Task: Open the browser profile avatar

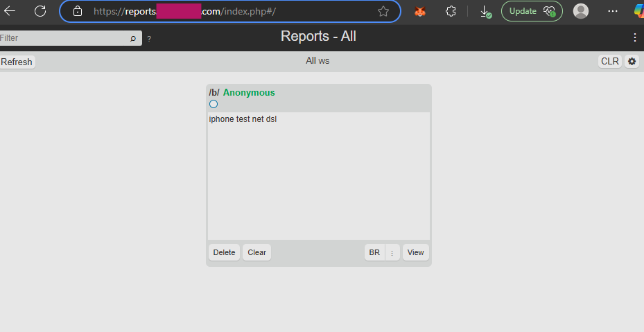Action: 581,11
